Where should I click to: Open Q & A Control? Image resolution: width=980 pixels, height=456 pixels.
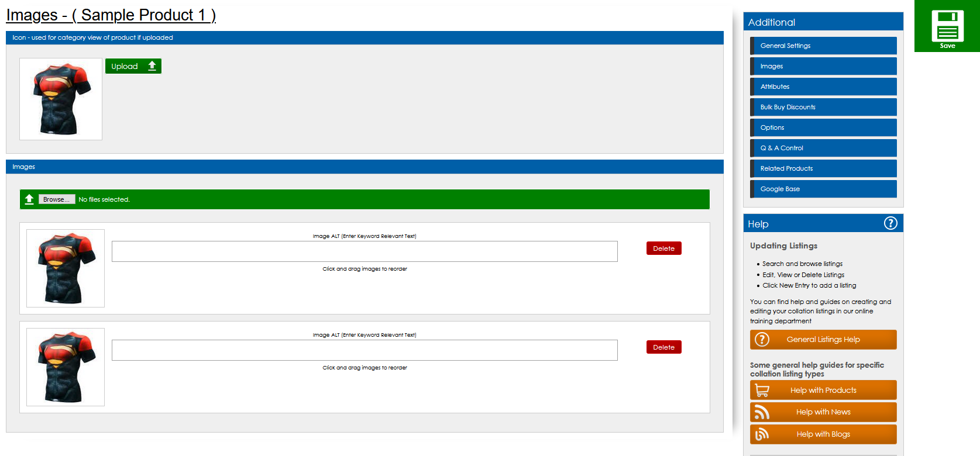click(x=823, y=148)
